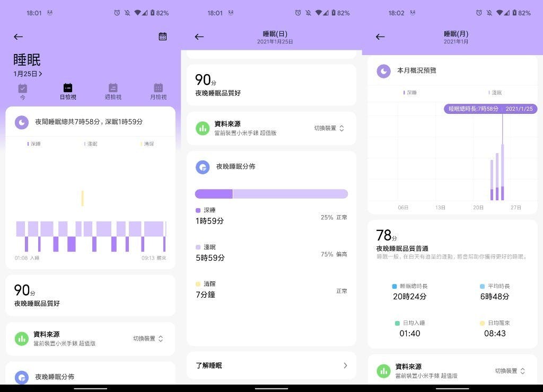Screen dimensions: 543x392
Task: Go back from the 睡眠(日) screen
Action: (x=199, y=37)
